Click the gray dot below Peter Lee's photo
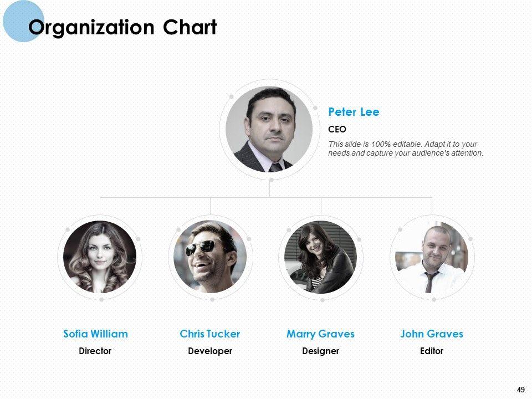The image size is (532, 399). click(271, 180)
